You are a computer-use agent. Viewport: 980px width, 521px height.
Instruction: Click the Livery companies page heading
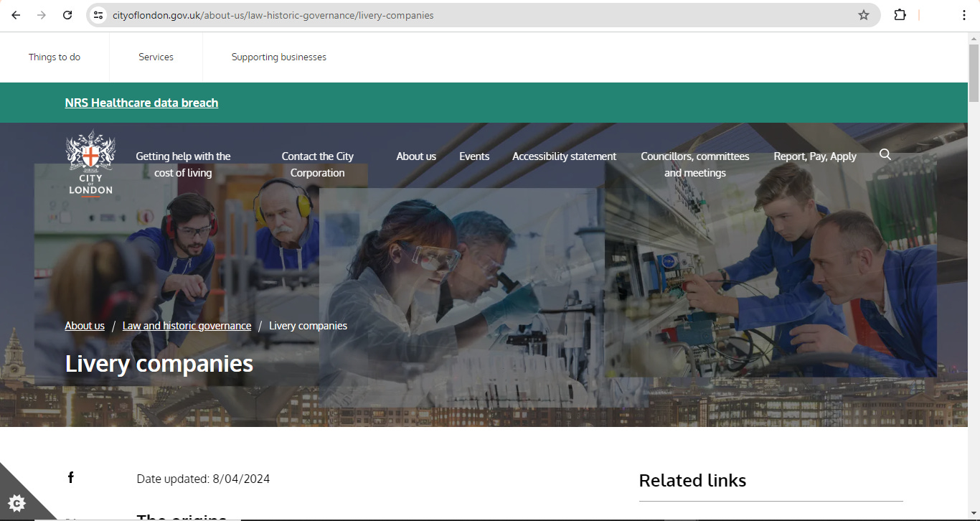coord(159,364)
